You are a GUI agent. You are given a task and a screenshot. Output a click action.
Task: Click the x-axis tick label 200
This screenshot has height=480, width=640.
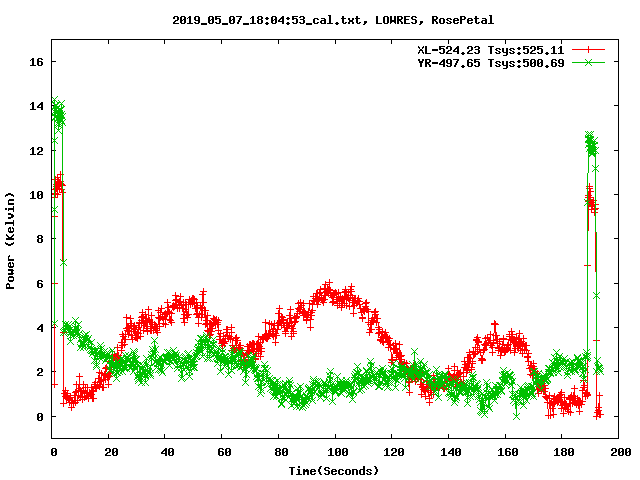click(621, 452)
